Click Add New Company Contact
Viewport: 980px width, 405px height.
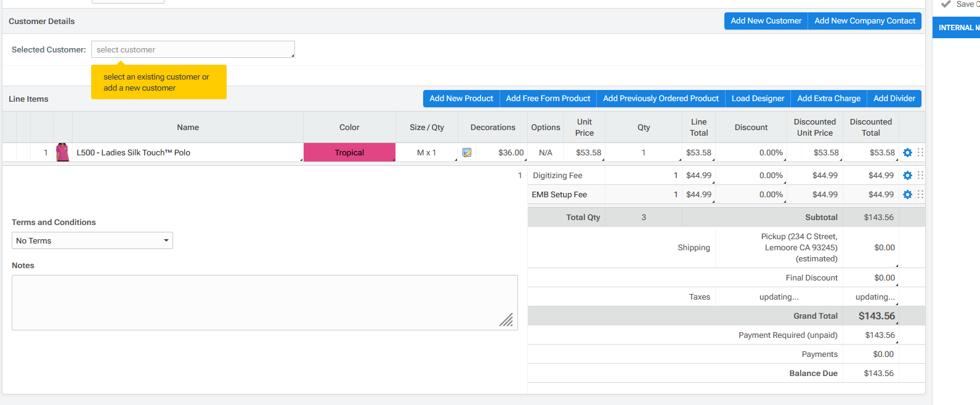point(864,21)
